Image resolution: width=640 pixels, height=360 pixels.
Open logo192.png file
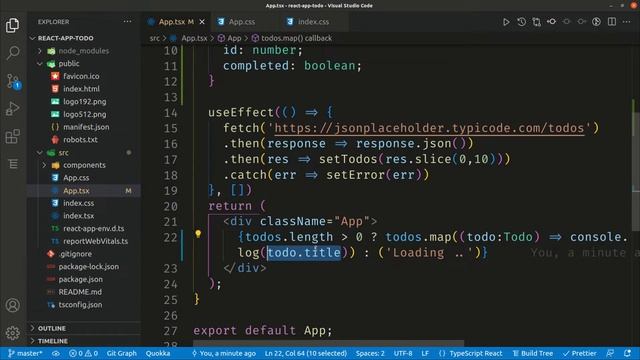point(84,102)
